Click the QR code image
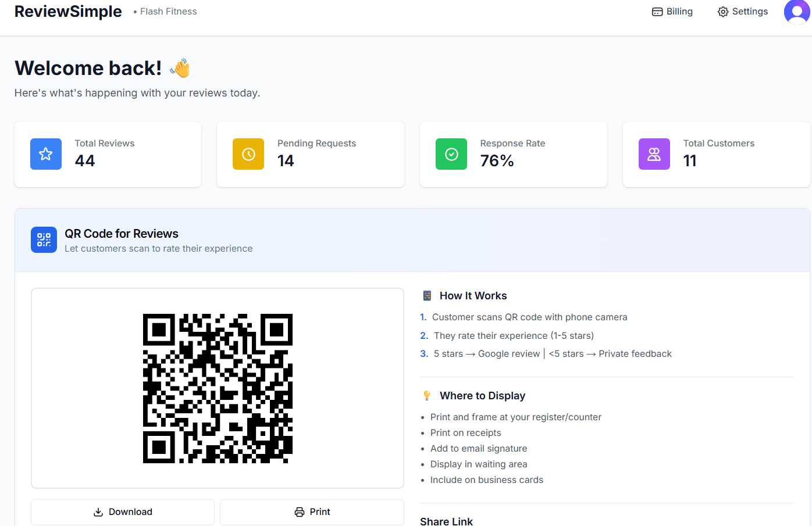812x526 pixels. pyautogui.click(x=217, y=388)
